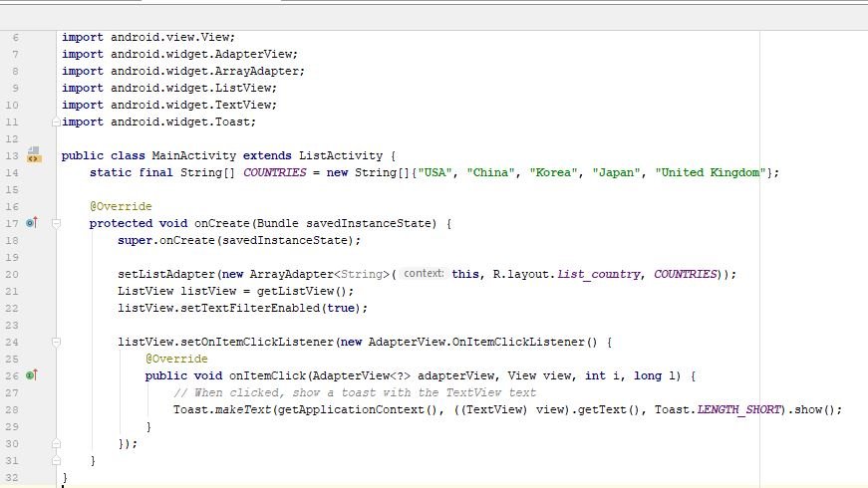Click line number 12 in the gutter
Image resolution: width=868 pixels, height=488 pixels.
12,138
